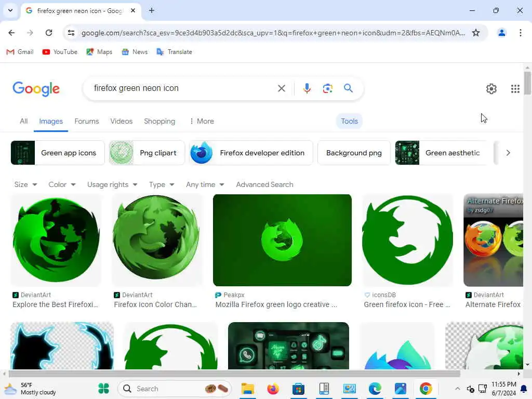This screenshot has width=532, height=399.
Task: Select the Green app icons chip
Action: [x=58, y=153]
